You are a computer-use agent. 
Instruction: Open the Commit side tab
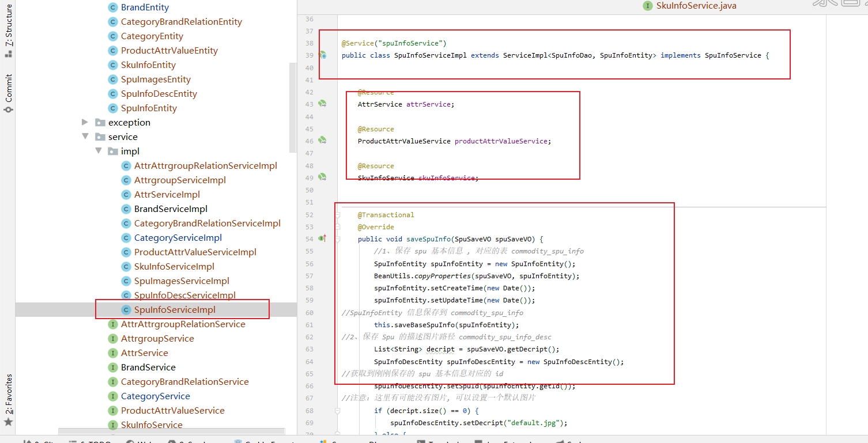point(8,88)
